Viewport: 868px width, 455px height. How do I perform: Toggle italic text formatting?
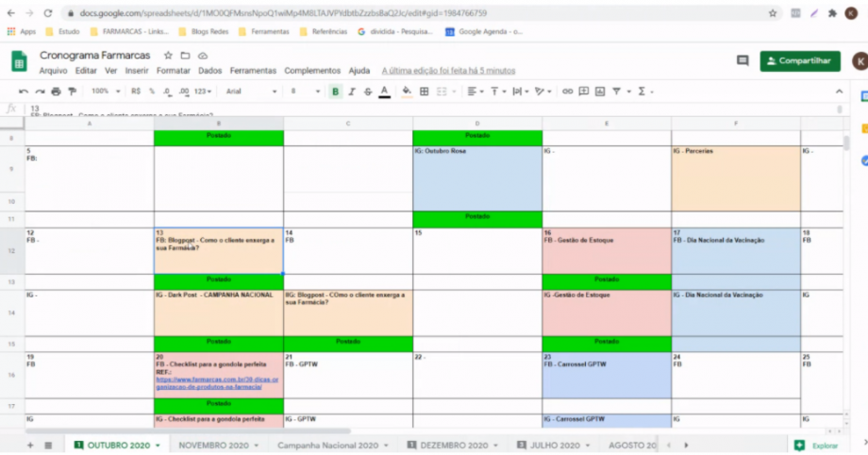click(352, 92)
